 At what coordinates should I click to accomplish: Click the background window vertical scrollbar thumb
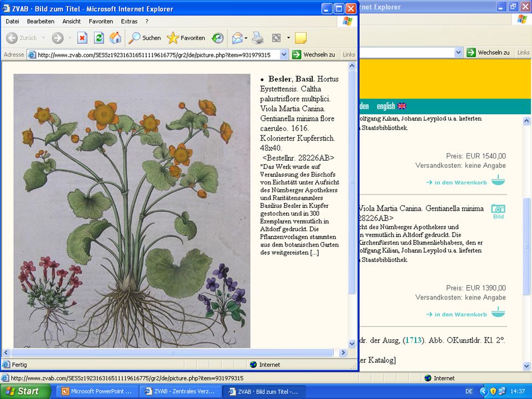coord(526,246)
